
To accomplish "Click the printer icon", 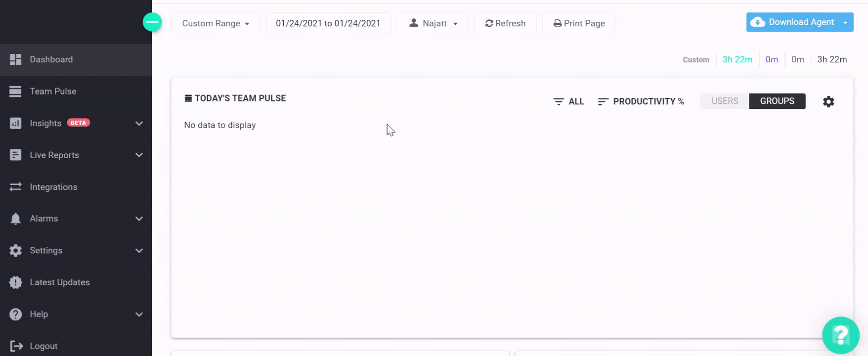I will click(557, 23).
